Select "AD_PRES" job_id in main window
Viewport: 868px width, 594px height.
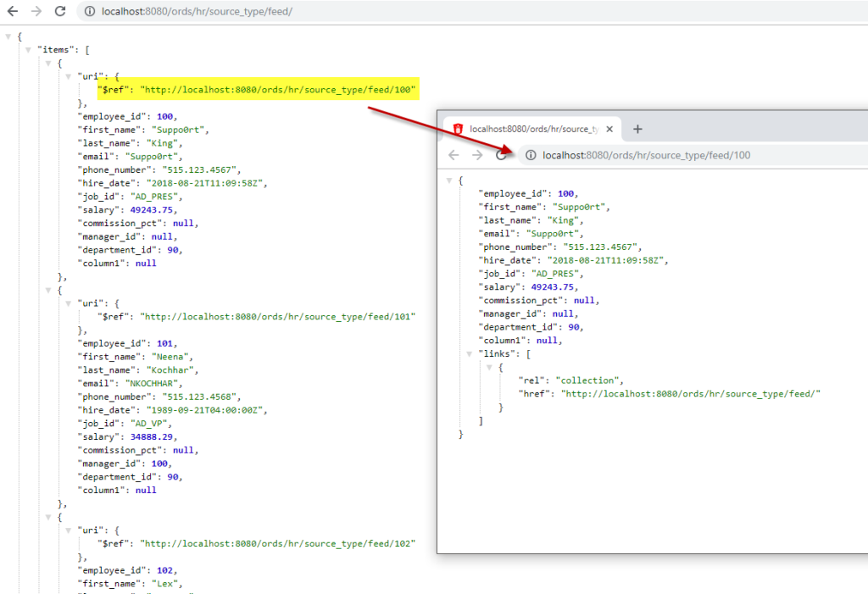click(x=156, y=197)
